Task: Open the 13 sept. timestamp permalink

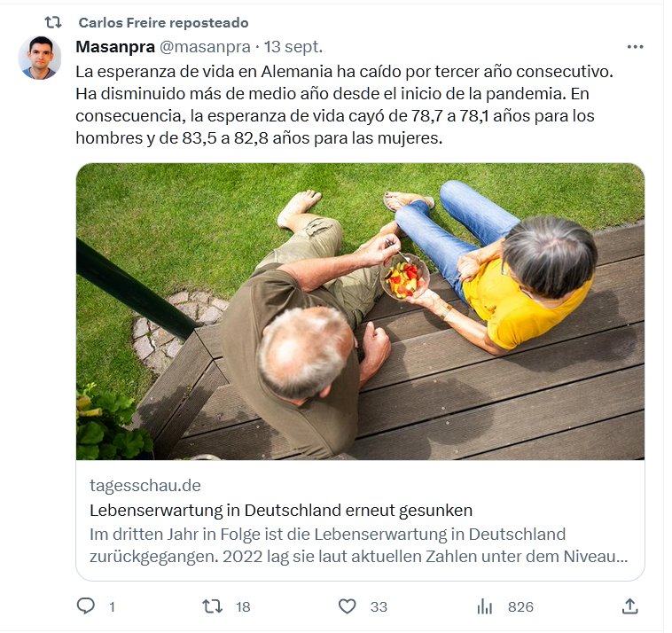Action: [293, 47]
